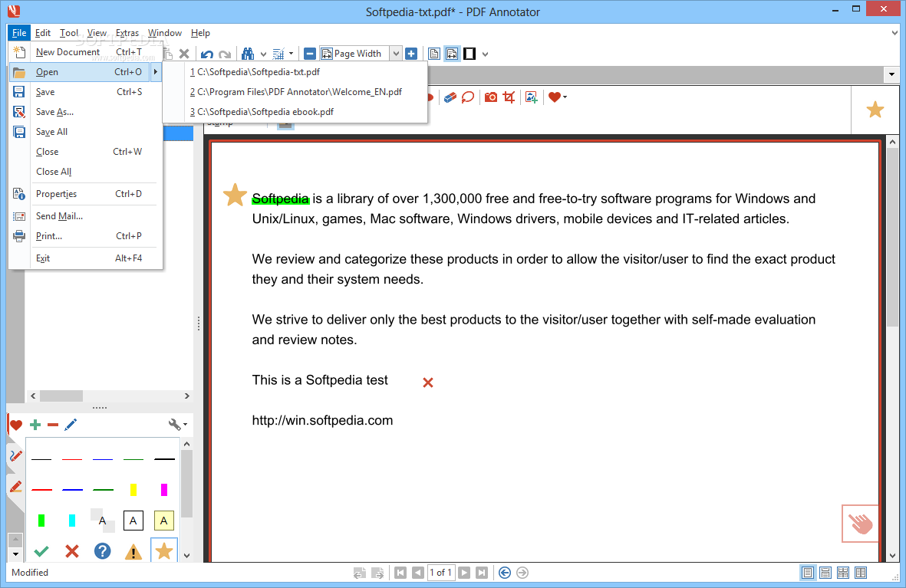Go to the last page button

click(x=481, y=573)
